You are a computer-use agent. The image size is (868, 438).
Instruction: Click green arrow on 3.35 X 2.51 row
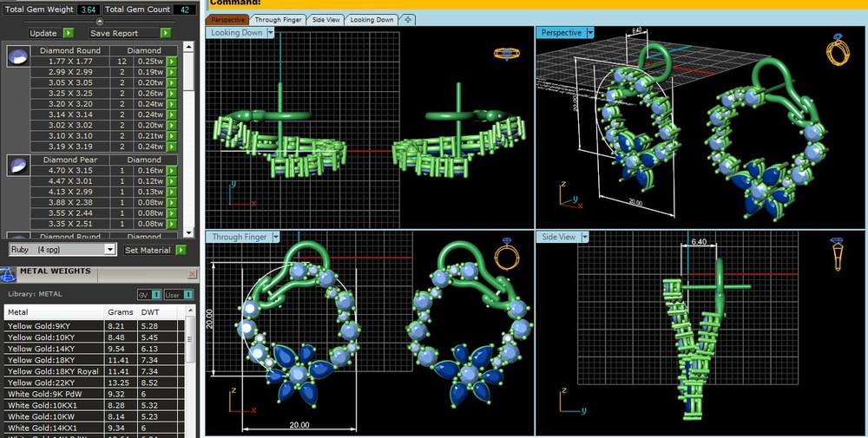tap(172, 224)
